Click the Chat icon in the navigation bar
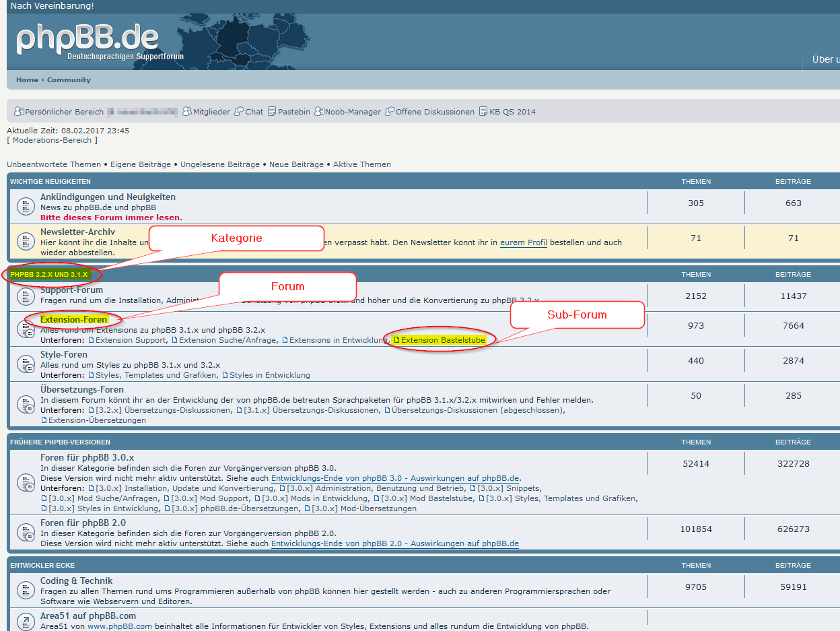840x631 pixels. point(239,112)
